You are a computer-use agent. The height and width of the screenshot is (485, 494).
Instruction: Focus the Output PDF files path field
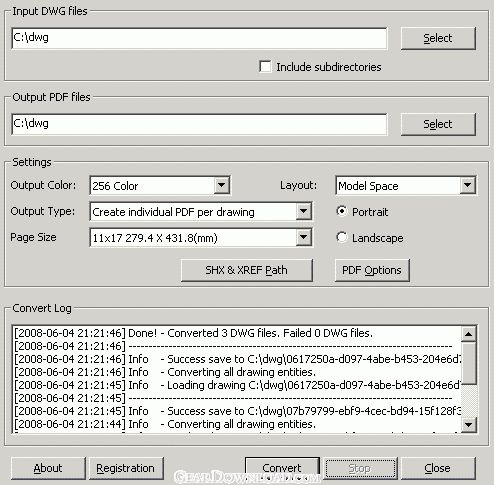click(x=199, y=124)
